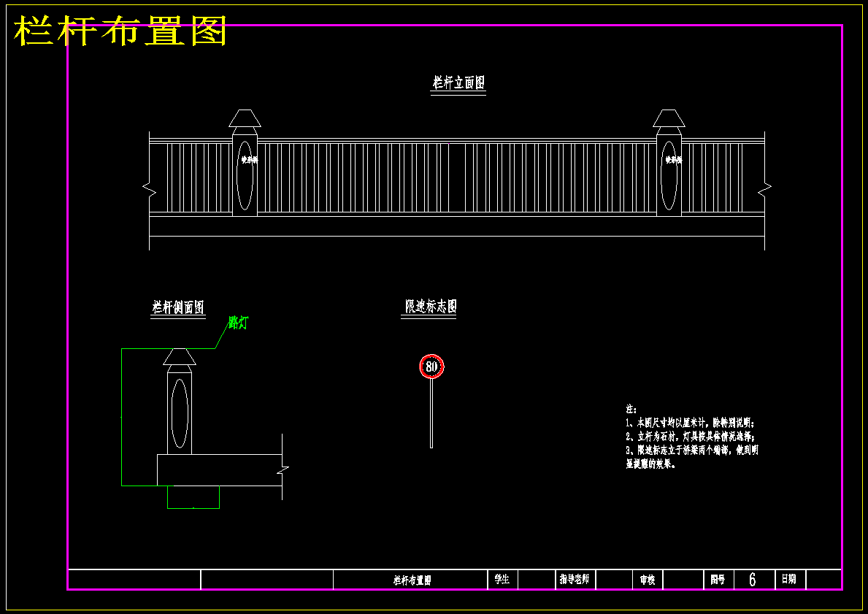The height and width of the screenshot is (614, 868).
Task: Click the left post oval in elevation view
Action: coord(245,175)
